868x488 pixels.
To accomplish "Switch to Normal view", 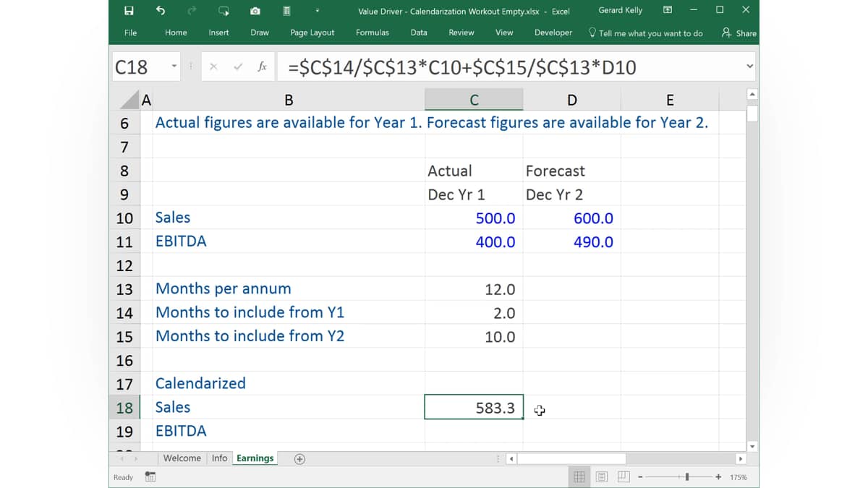I will click(x=579, y=477).
